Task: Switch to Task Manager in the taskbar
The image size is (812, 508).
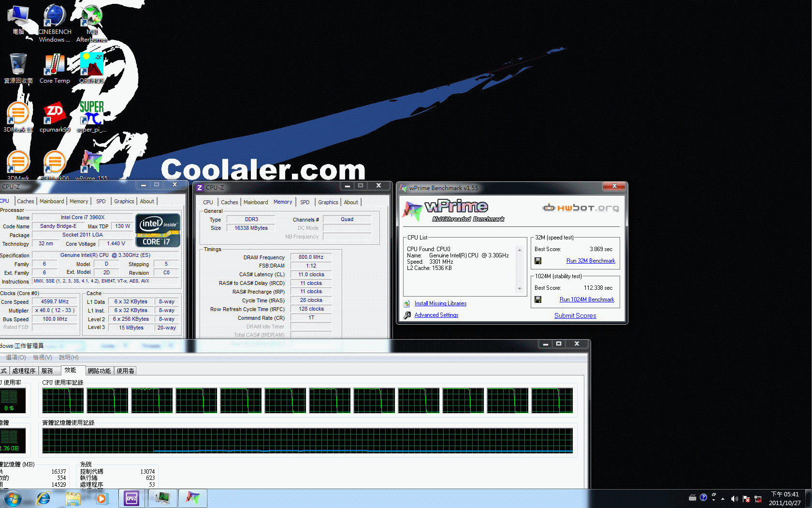Action: pyautogui.click(x=162, y=498)
